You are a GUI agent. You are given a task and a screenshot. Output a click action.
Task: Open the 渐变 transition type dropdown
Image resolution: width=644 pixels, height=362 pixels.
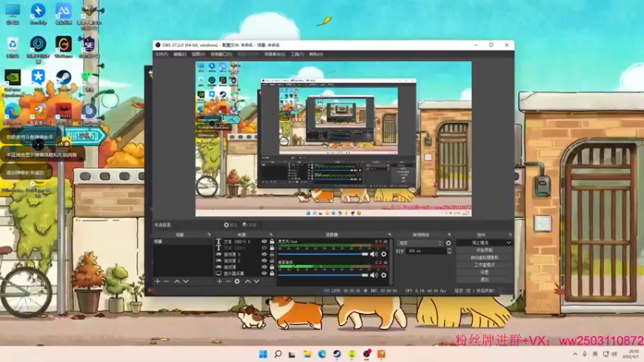[420, 243]
